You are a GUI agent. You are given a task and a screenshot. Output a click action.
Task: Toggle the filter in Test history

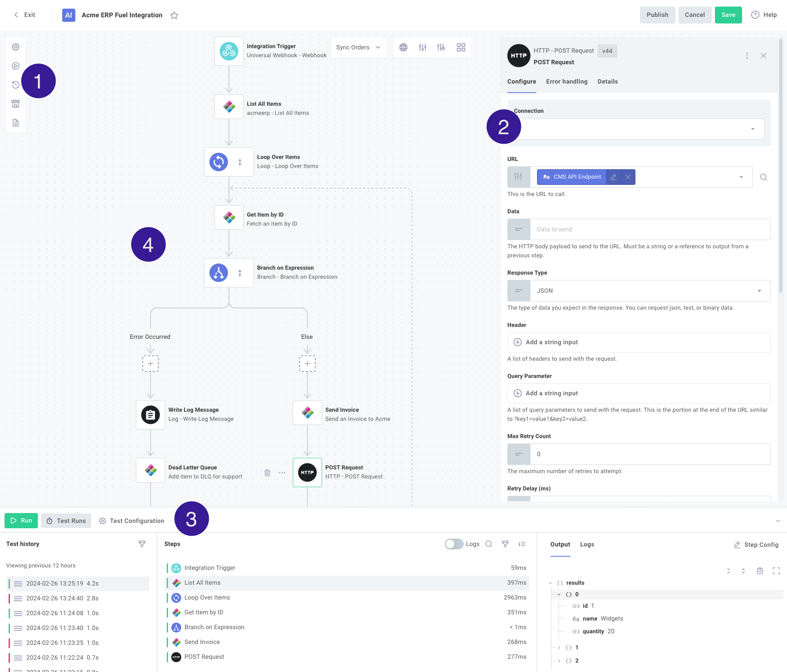142,544
